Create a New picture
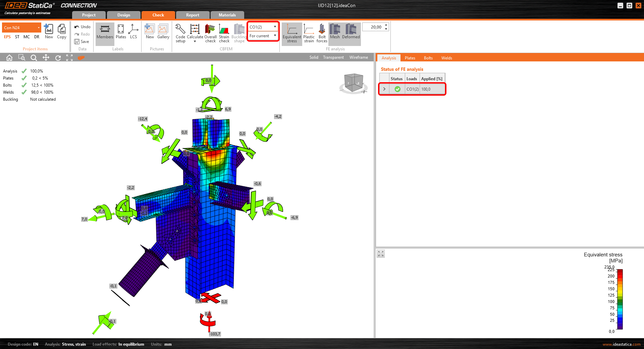This screenshot has height=349, width=644. point(150,32)
